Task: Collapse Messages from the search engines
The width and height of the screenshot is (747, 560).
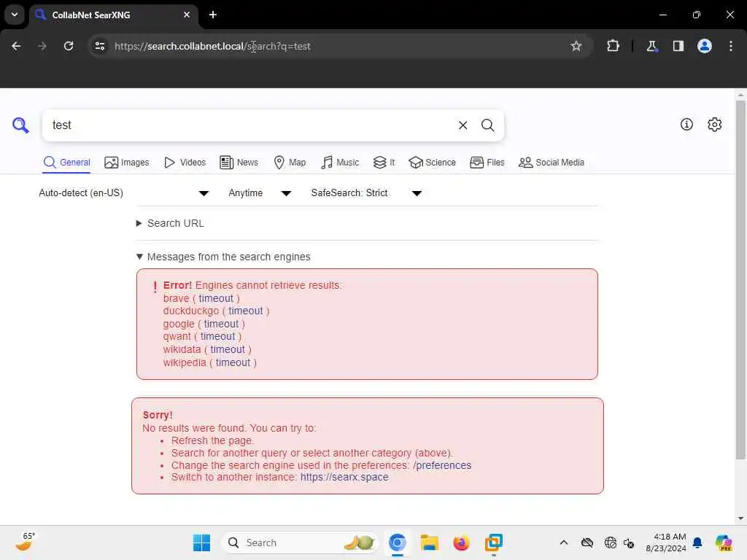Action: pyautogui.click(x=223, y=257)
